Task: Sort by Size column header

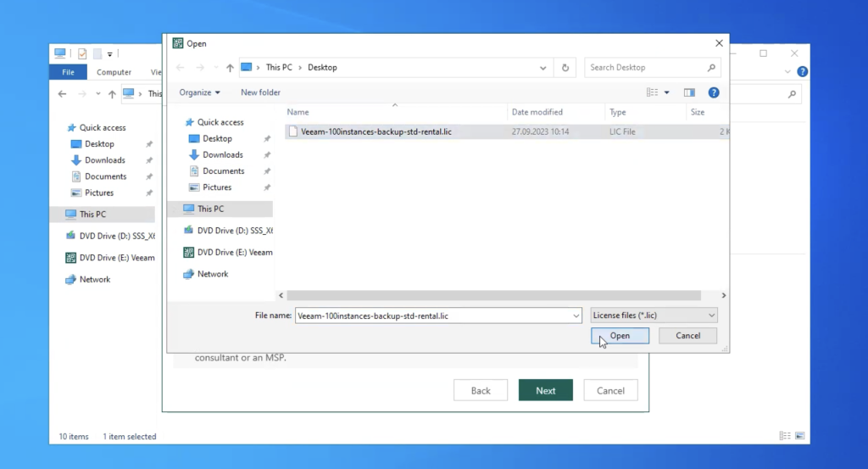Action: (x=698, y=112)
